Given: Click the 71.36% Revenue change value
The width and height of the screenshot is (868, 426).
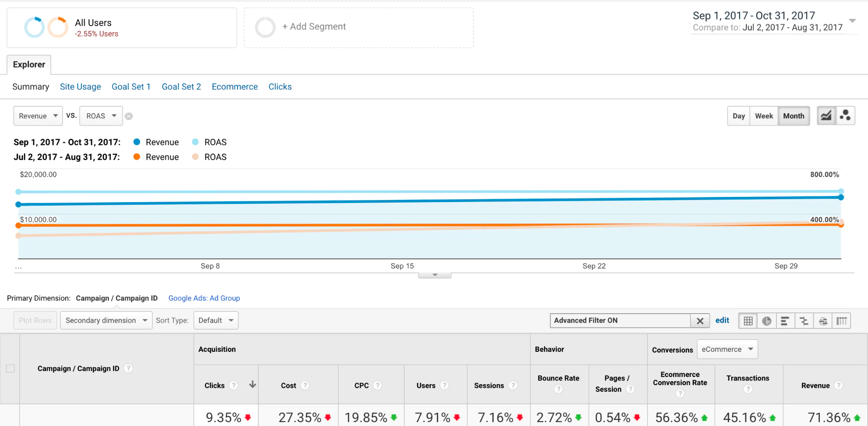Looking at the screenshot, I should point(829,417).
